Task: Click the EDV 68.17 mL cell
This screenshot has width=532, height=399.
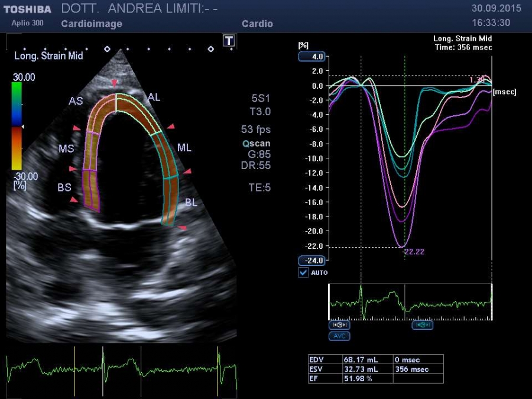Action: pos(366,359)
